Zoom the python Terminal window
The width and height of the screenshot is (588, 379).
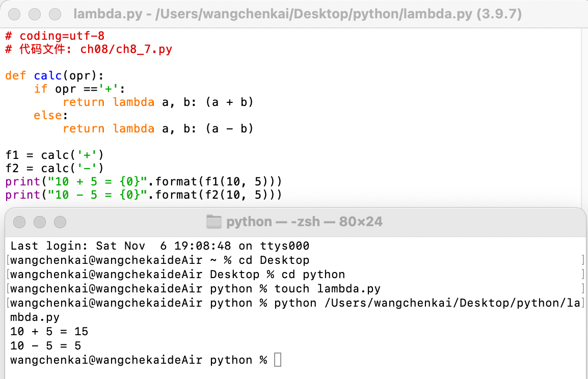[60, 222]
